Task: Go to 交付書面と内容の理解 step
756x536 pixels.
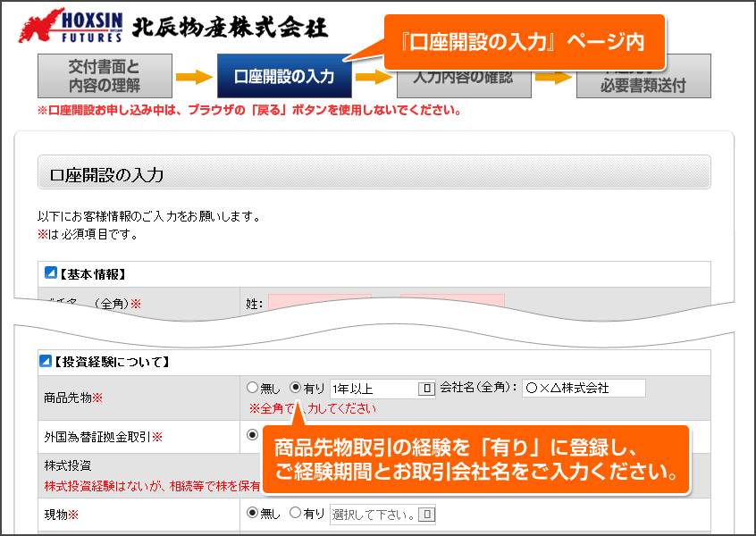Action: [x=105, y=77]
